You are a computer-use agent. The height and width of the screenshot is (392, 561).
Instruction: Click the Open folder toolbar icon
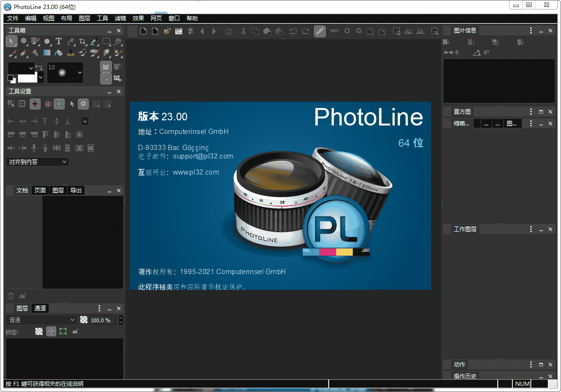pos(167,31)
